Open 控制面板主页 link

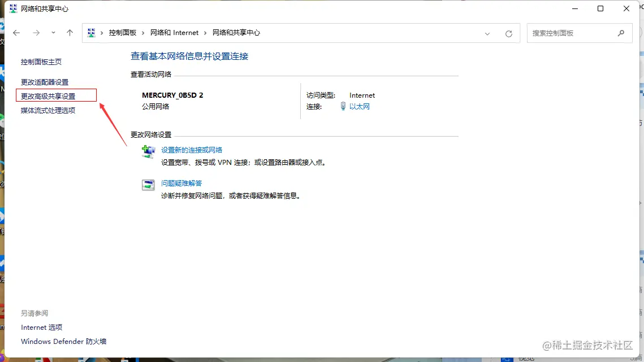[41, 62]
